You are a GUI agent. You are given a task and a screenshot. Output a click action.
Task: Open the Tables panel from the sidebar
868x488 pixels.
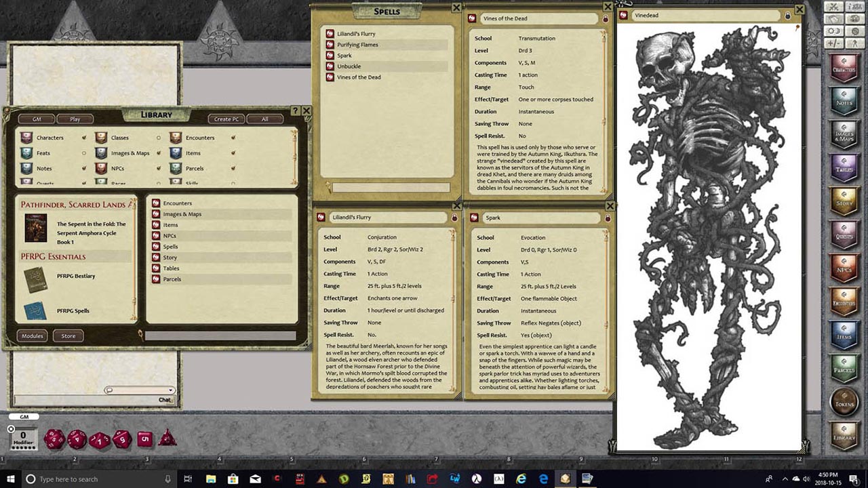coord(844,167)
